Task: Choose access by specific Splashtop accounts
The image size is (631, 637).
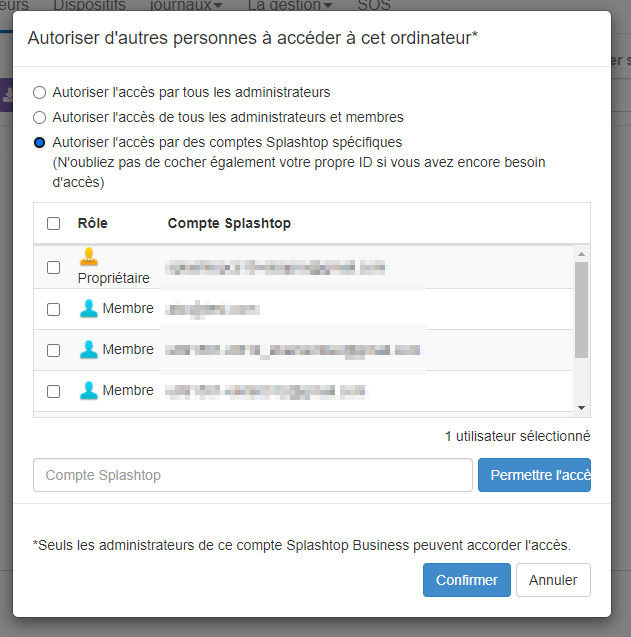Action: coord(39,143)
